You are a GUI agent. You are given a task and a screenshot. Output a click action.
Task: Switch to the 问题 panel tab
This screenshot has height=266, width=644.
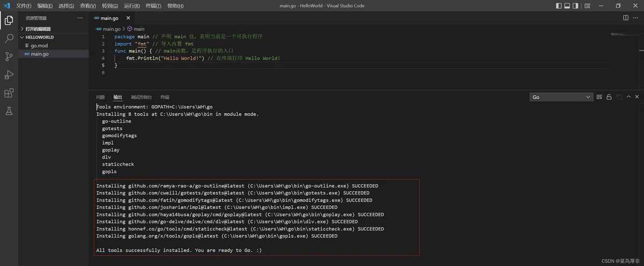[100, 97]
